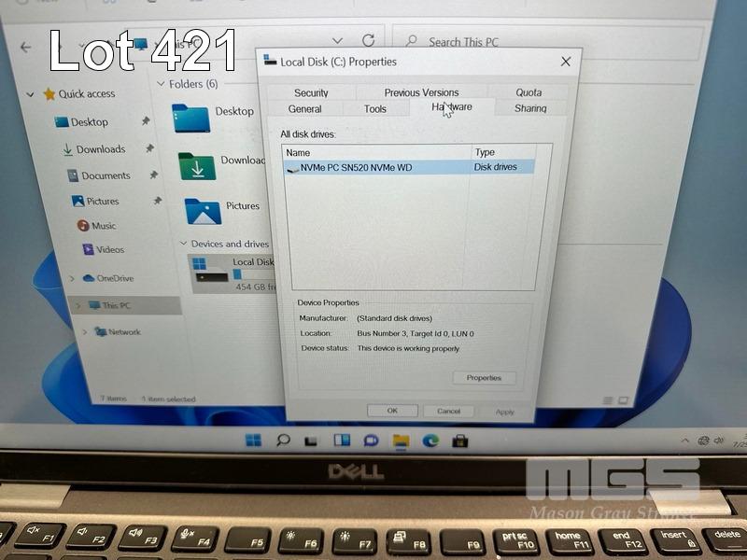Viewport: 747px width, 560px height.
Task: Collapse the Quick access tree node
Action: [31, 94]
